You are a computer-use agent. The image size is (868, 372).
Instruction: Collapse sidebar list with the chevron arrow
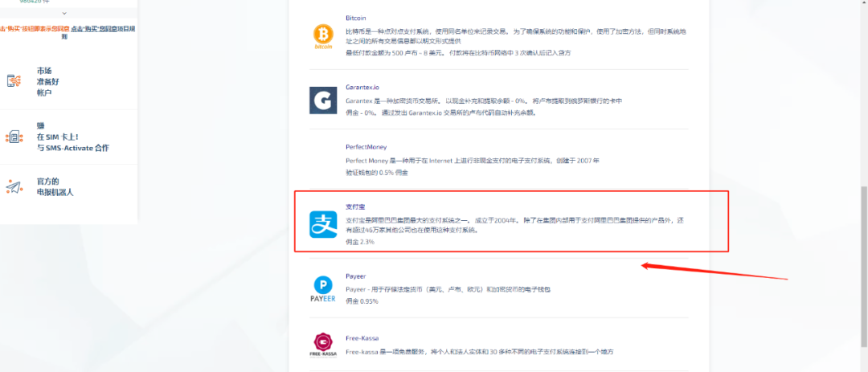[64, 14]
